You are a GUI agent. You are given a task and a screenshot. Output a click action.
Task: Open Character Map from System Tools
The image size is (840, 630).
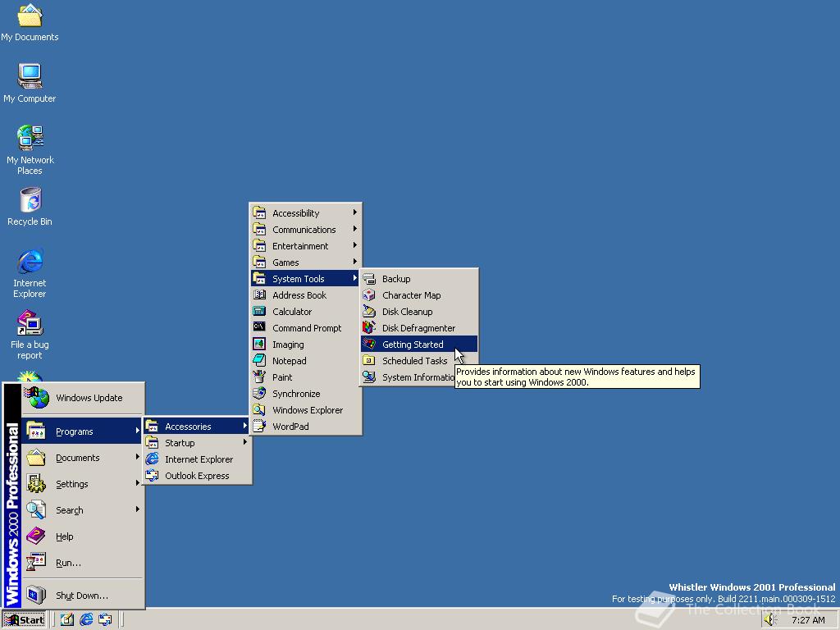pos(419,295)
